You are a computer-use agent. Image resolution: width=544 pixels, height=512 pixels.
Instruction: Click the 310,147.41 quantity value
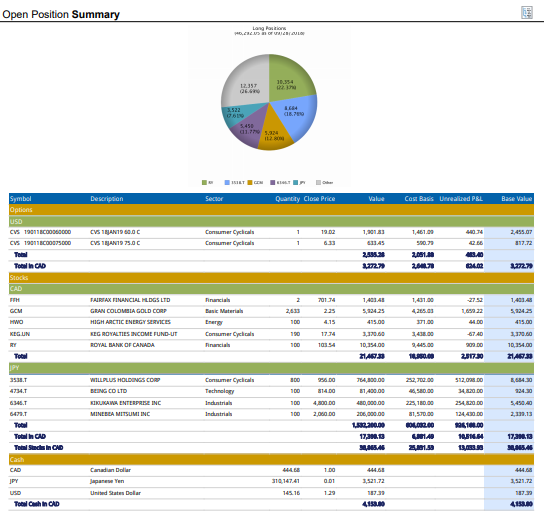pos(286,481)
